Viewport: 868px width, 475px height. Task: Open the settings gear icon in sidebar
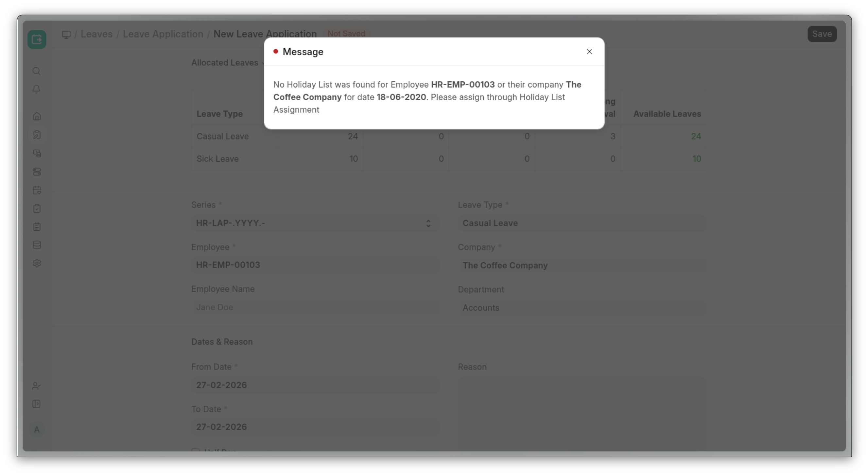(37, 263)
